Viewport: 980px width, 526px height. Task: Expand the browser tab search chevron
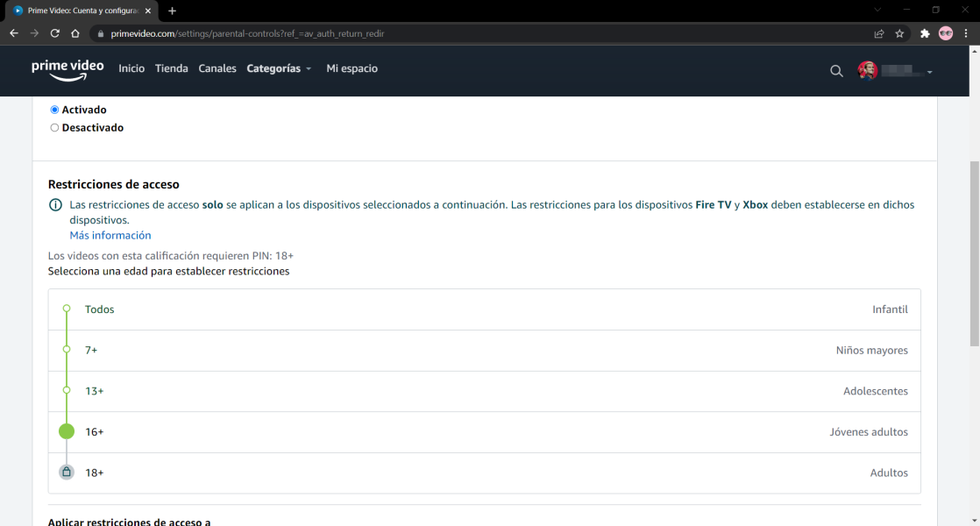coord(877,10)
